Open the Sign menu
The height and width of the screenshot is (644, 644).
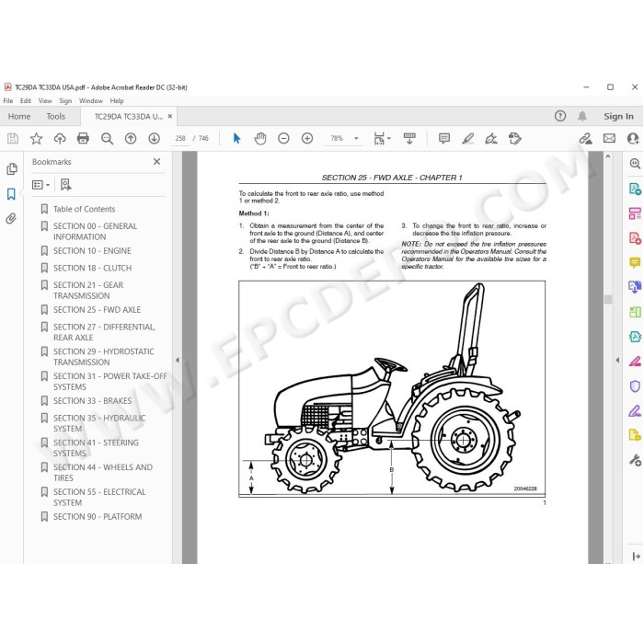click(65, 100)
